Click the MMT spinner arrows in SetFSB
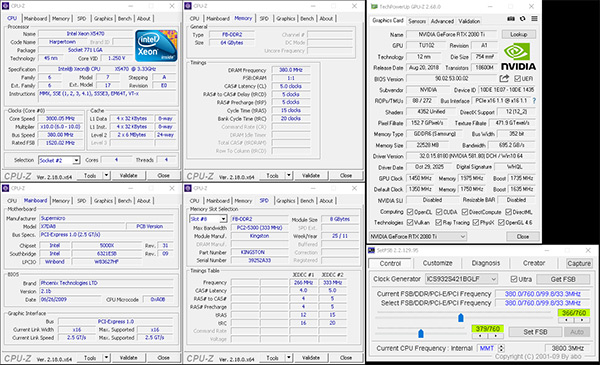600x365 pixels. [501, 348]
